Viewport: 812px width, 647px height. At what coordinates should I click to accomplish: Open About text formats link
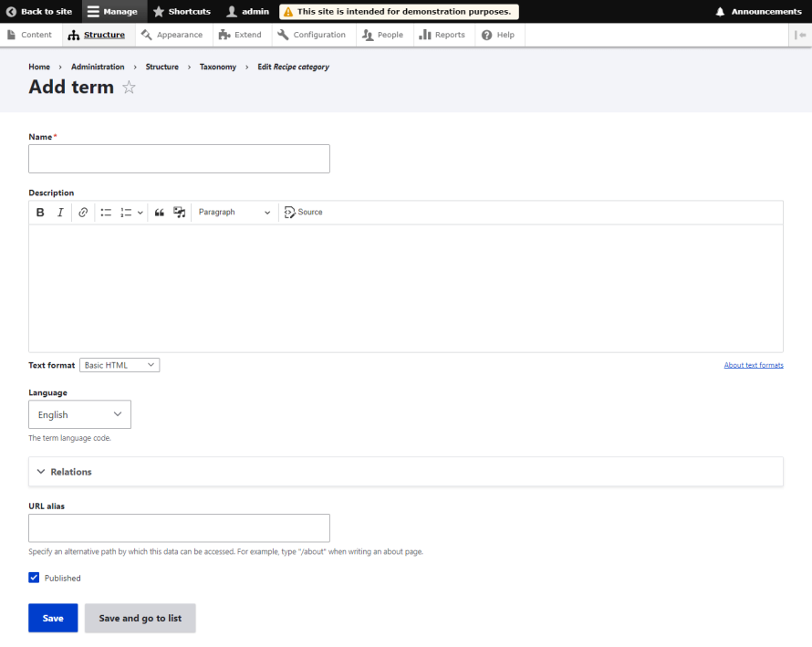(754, 365)
